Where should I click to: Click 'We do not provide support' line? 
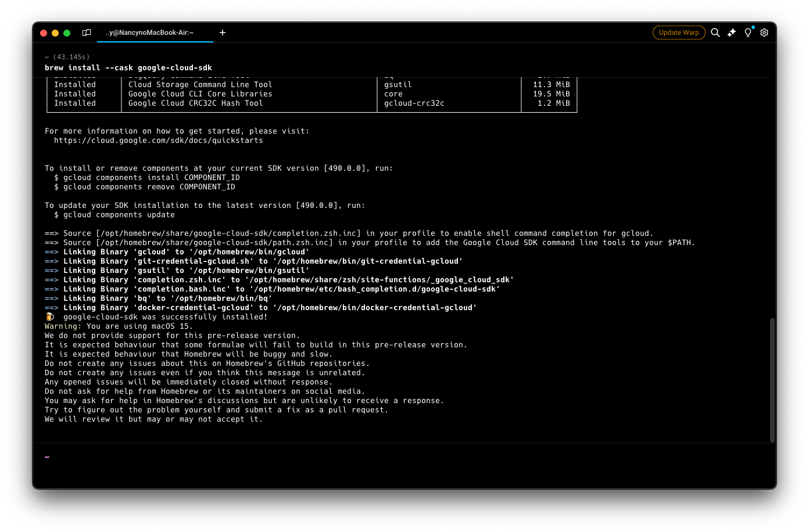click(x=173, y=336)
